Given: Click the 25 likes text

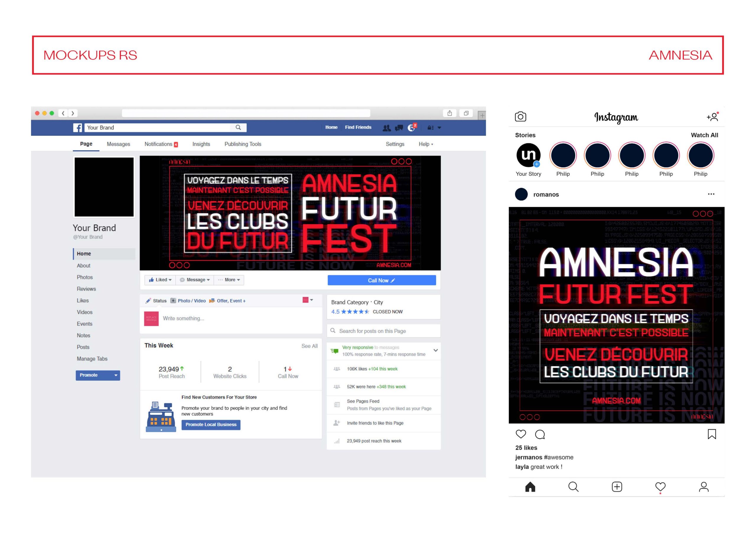Looking at the screenshot, I should point(526,448).
